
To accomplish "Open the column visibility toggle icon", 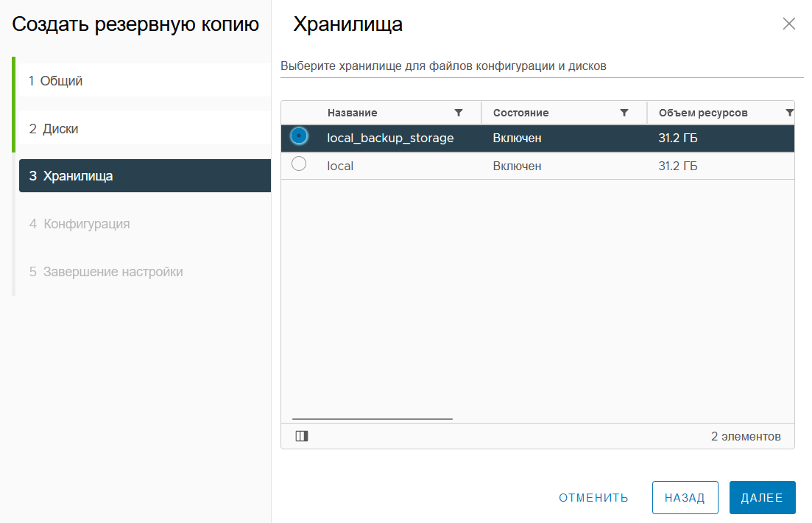I will [302, 436].
